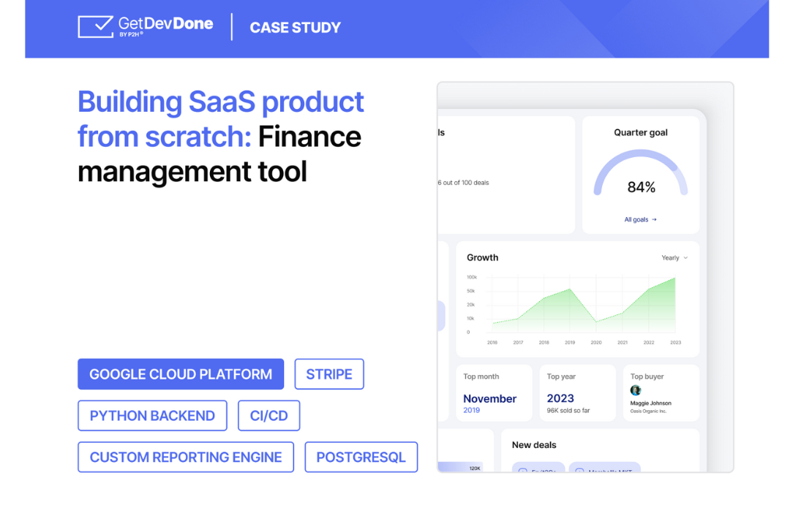
Task: Click the Python Backend tag
Action: point(152,415)
